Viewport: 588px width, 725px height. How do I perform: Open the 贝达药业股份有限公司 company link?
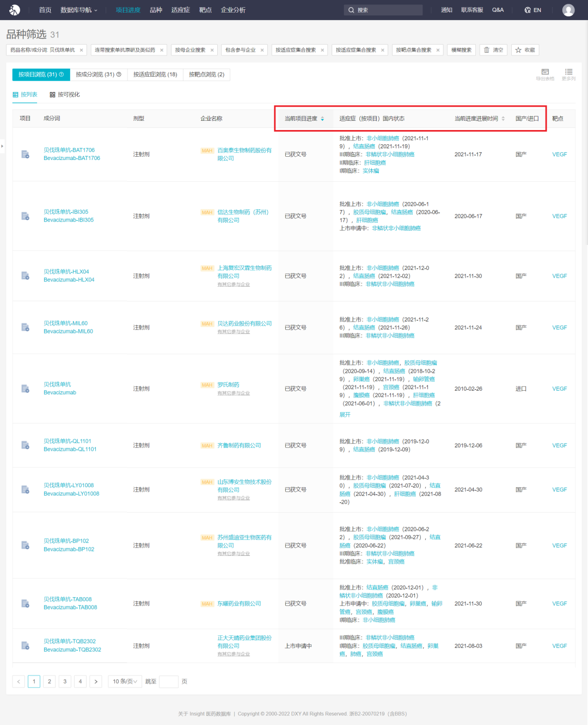click(244, 323)
